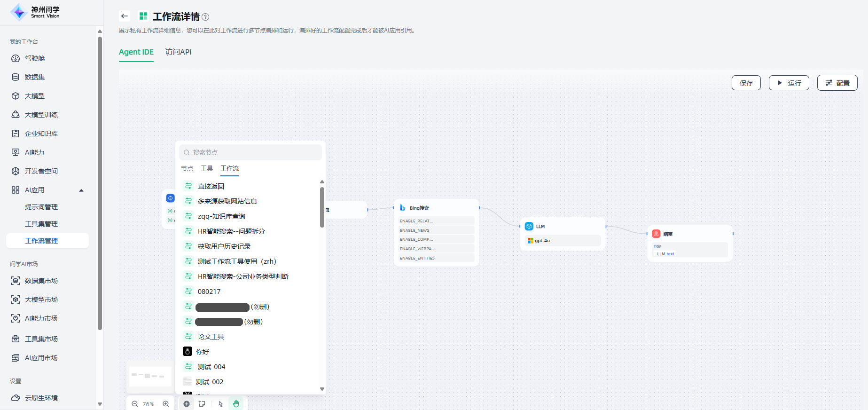This screenshot has width=868, height=410.
Task: Toggle the hand pan mode tool
Action: click(x=236, y=404)
